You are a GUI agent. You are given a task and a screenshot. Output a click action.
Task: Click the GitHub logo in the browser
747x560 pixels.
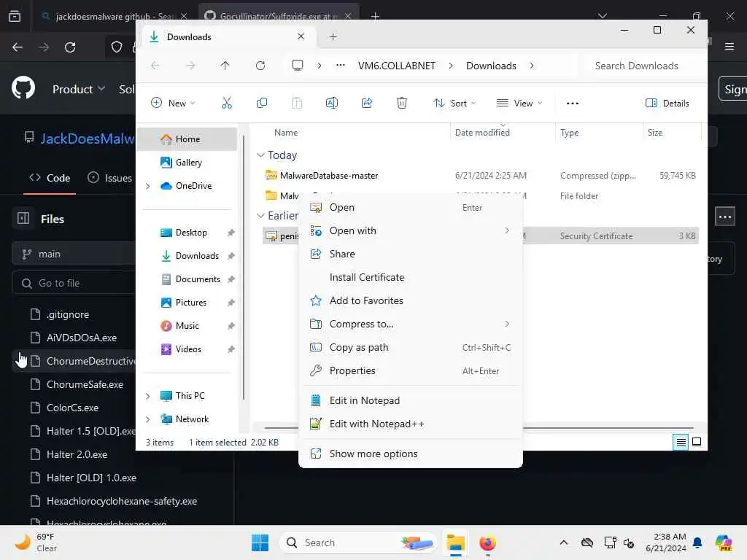coord(23,88)
